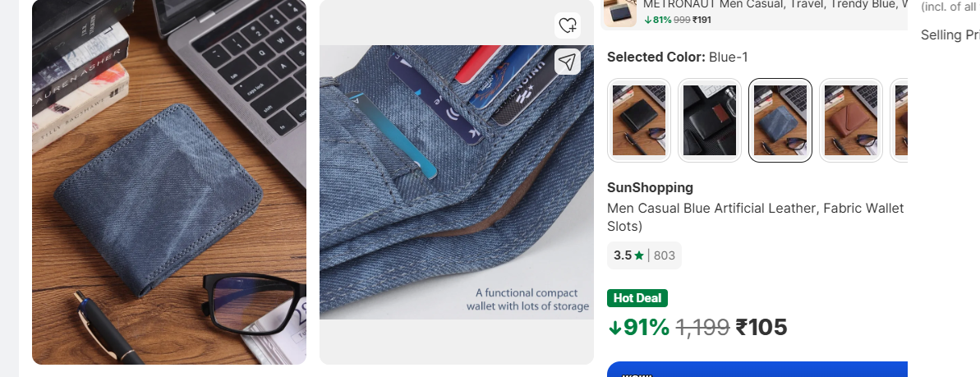This screenshot has width=980, height=377.
Task: Open the wallet-on-desk main product image
Action: point(169,181)
